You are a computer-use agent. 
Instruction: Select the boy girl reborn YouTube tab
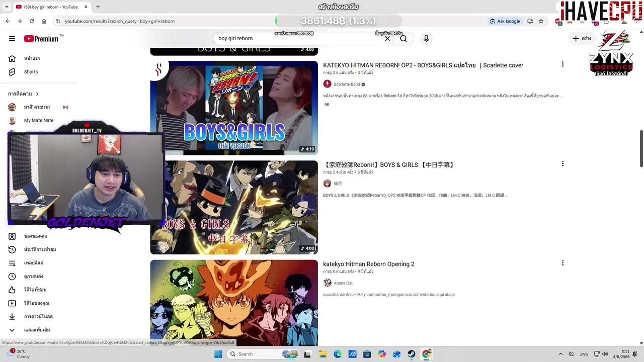pos(51,7)
